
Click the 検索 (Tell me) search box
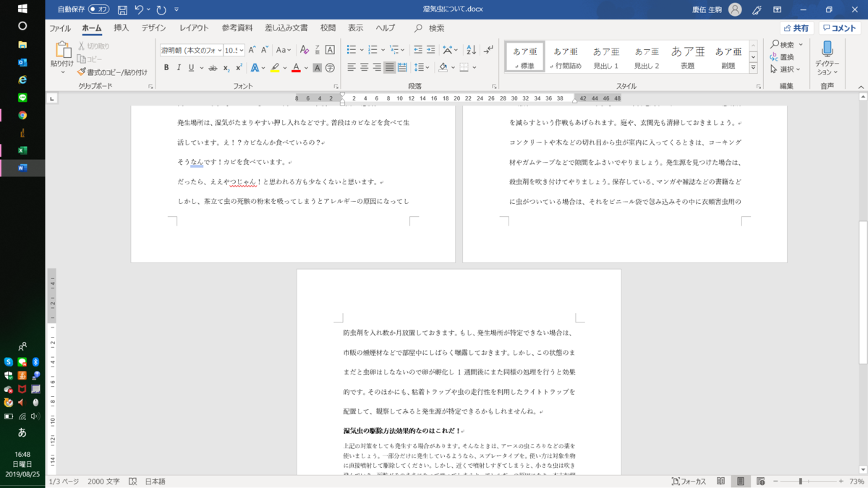tap(430, 28)
